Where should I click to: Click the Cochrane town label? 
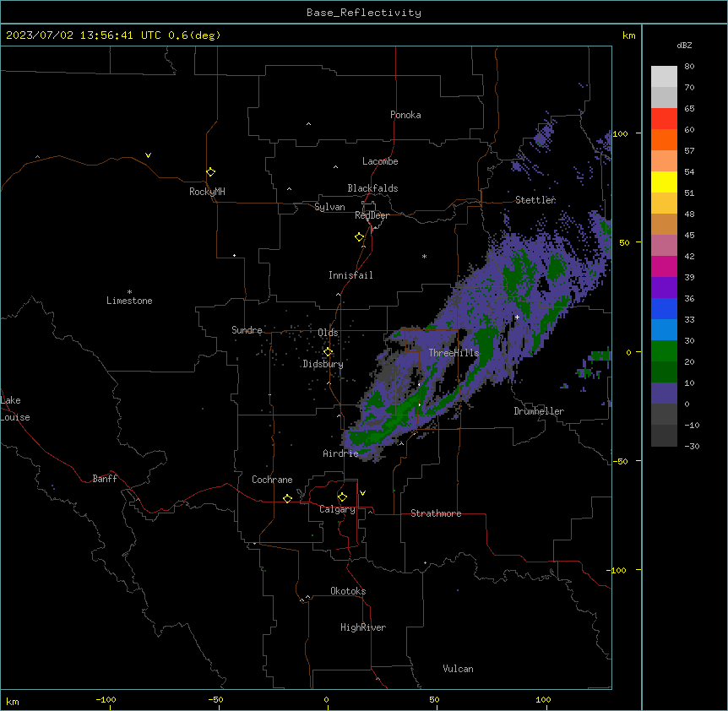(x=272, y=480)
